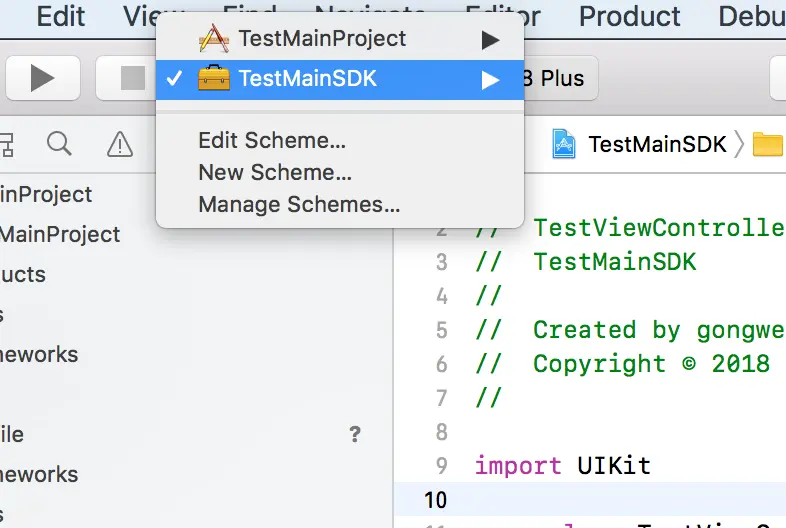Click line number 3 in gutter

pyautogui.click(x=442, y=262)
